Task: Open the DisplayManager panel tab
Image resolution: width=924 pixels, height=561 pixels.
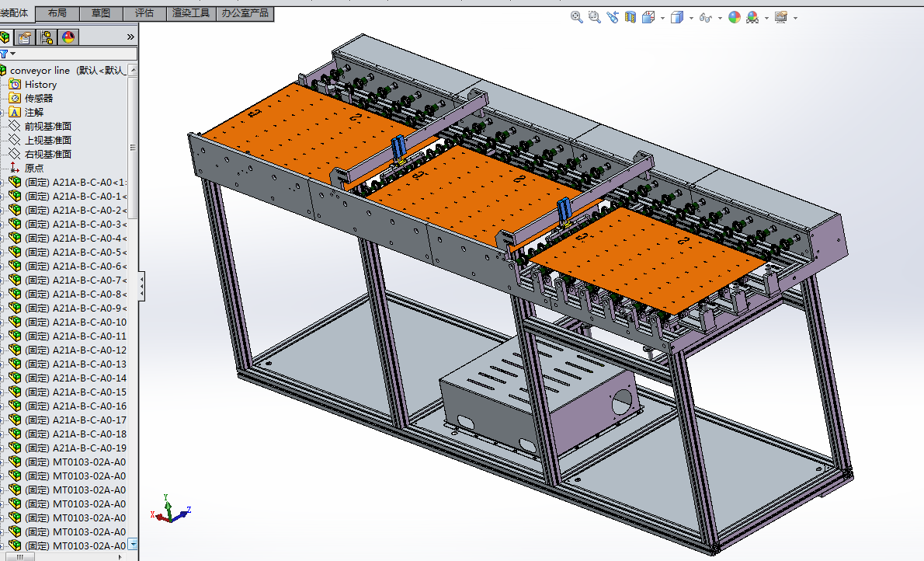Action: tap(68, 38)
